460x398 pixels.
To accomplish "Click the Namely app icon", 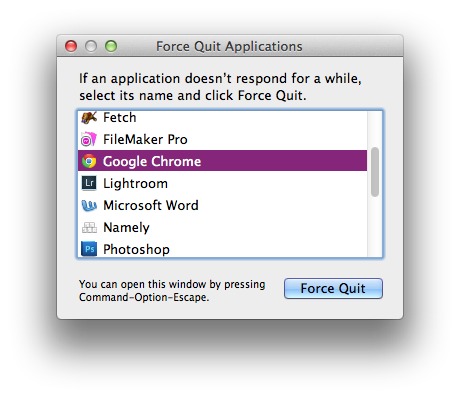I will (x=89, y=227).
